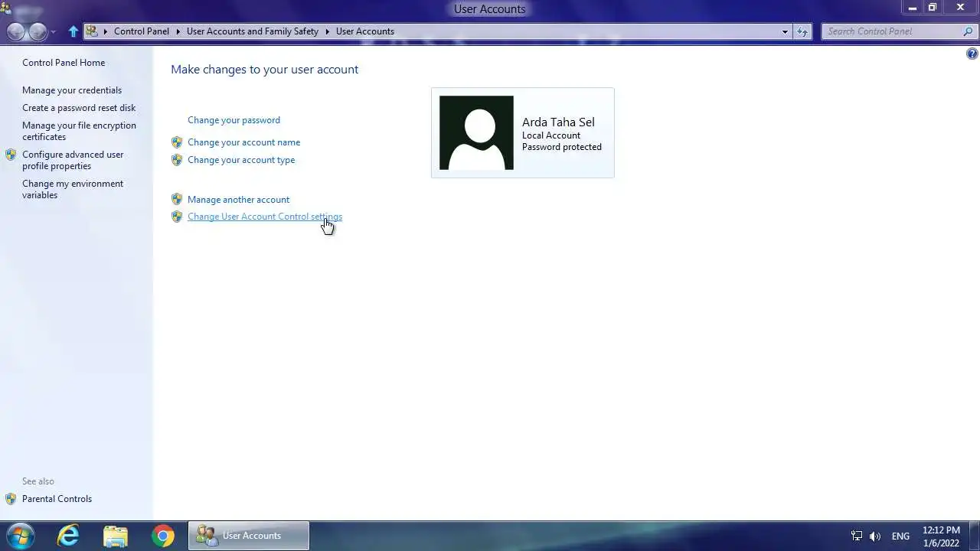Screen dimensions: 980x551
Task: Select Control Panel breadcrumb in address bar
Action: 142,31
